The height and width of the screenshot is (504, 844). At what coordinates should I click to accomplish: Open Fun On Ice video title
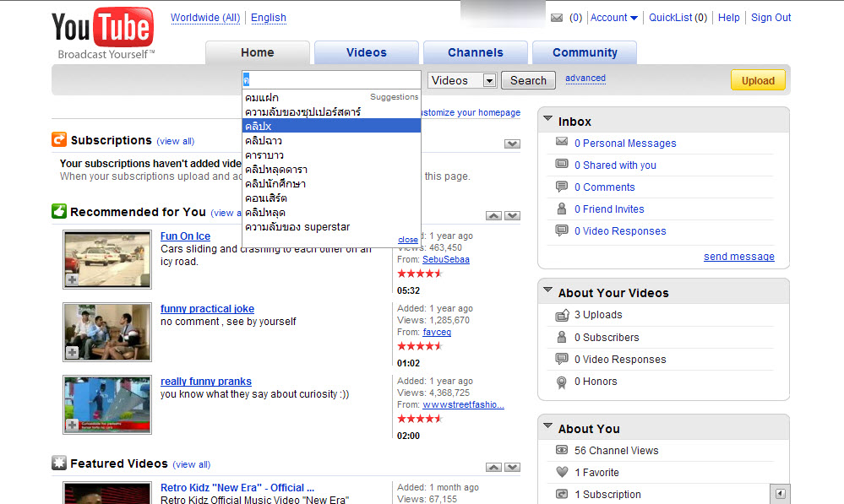pyautogui.click(x=185, y=236)
